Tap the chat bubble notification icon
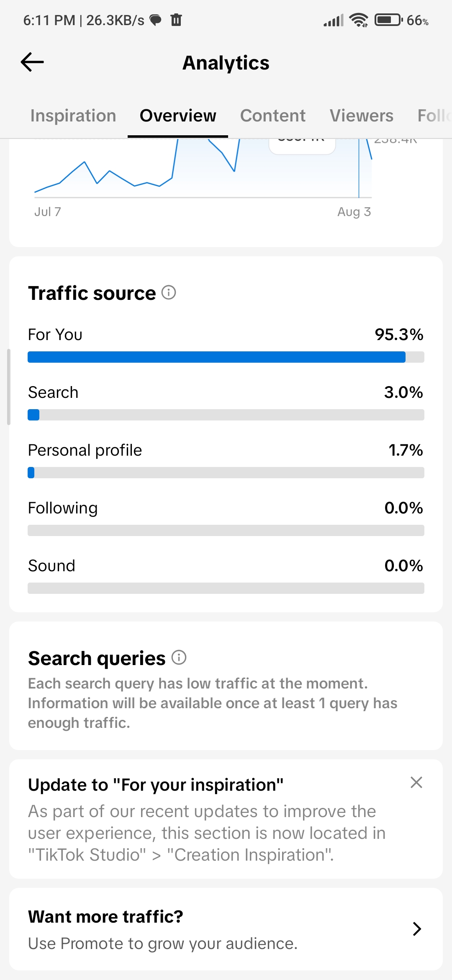Screen dimensions: 452x980 tap(156, 20)
